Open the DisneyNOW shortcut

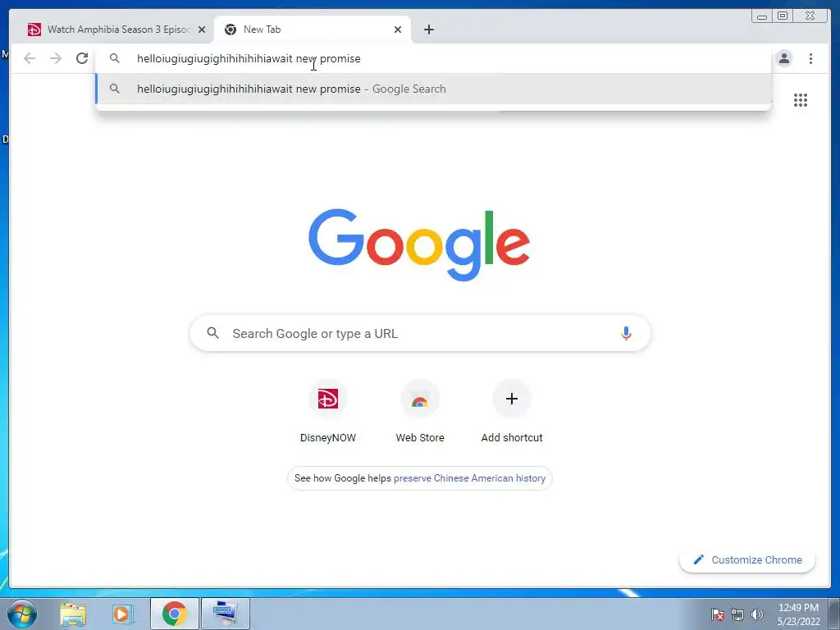click(328, 412)
